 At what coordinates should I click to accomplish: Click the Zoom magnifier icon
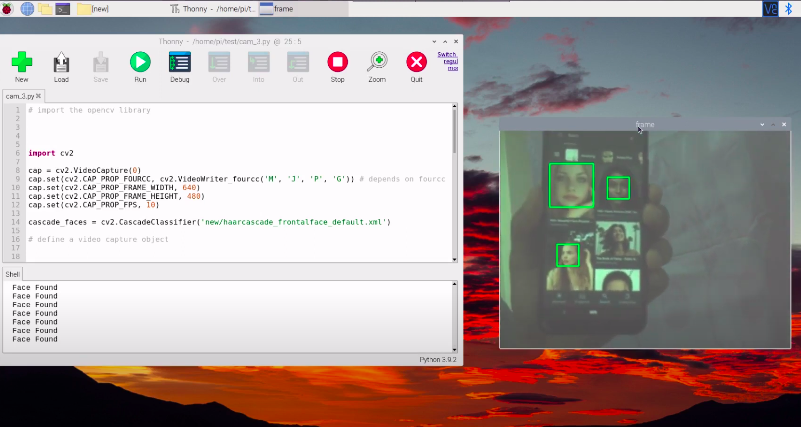coord(377,62)
